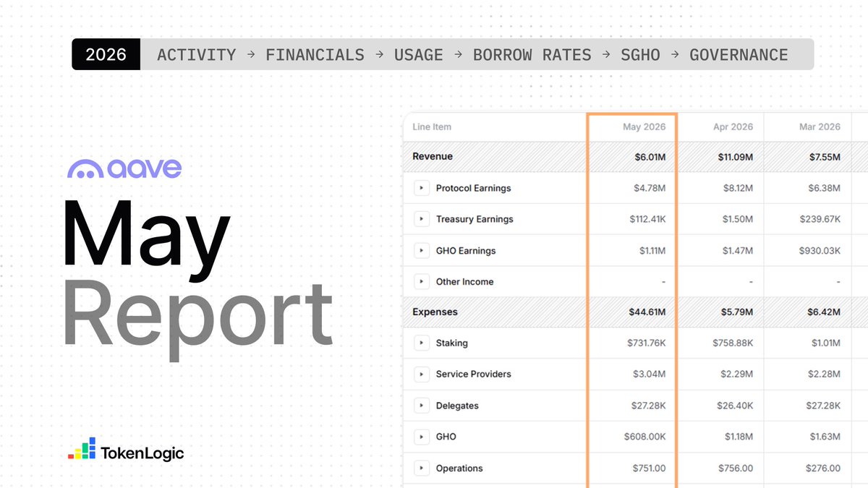
Task: Click the Expenses section row label
Action: (435, 312)
